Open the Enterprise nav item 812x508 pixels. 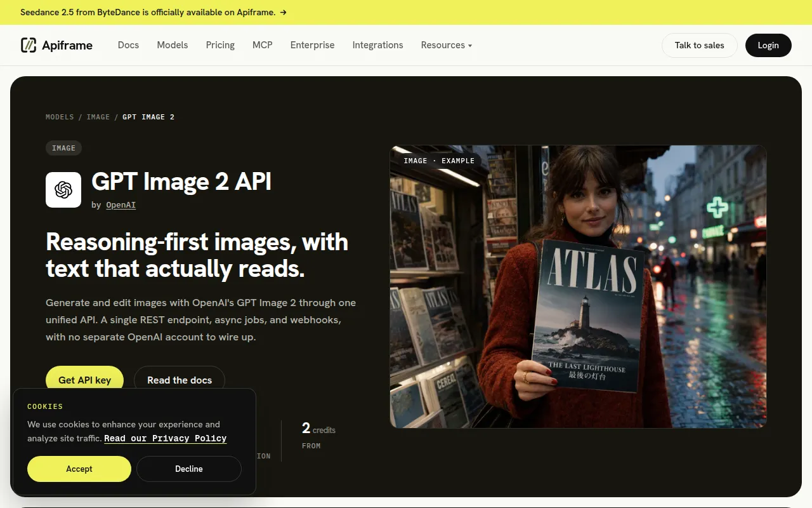(x=312, y=45)
